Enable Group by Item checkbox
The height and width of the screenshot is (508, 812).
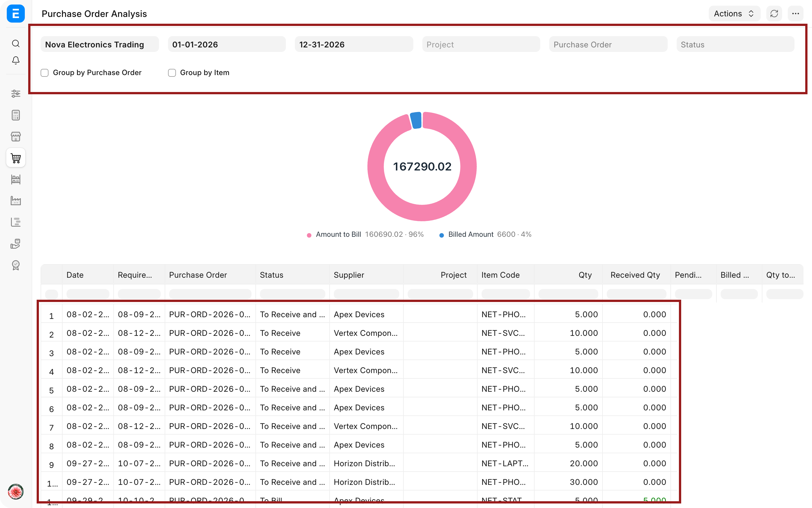click(172, 73)
